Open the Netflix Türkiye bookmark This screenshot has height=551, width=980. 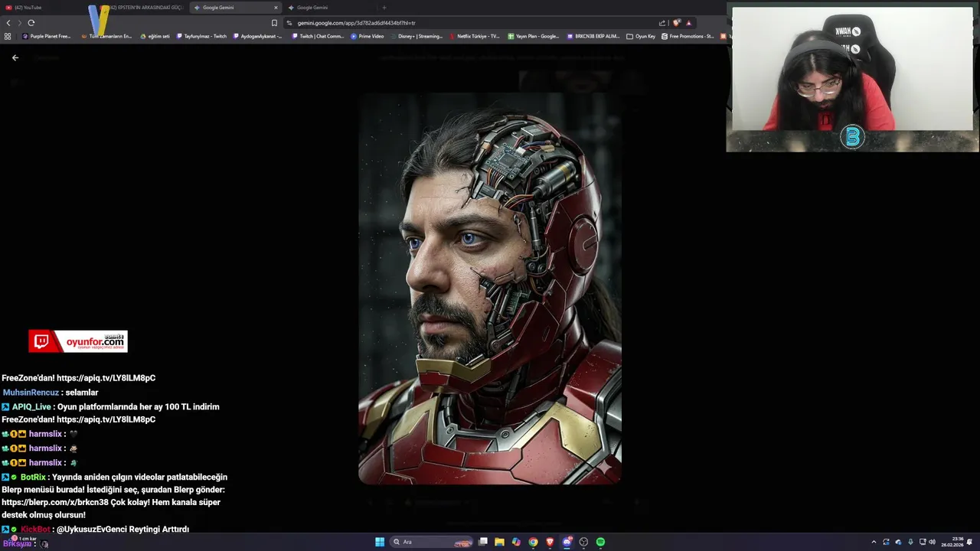[x=474, y=36]
